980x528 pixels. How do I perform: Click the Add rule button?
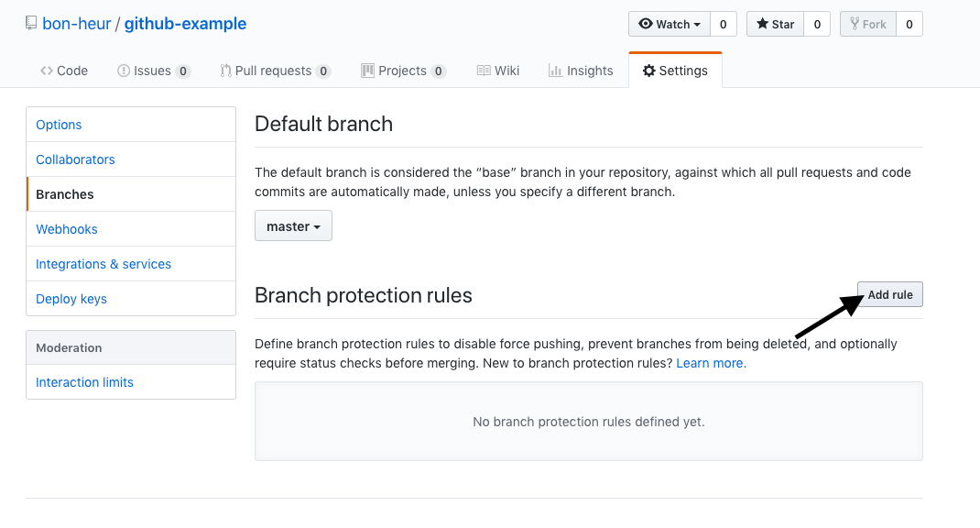point(889,293)
